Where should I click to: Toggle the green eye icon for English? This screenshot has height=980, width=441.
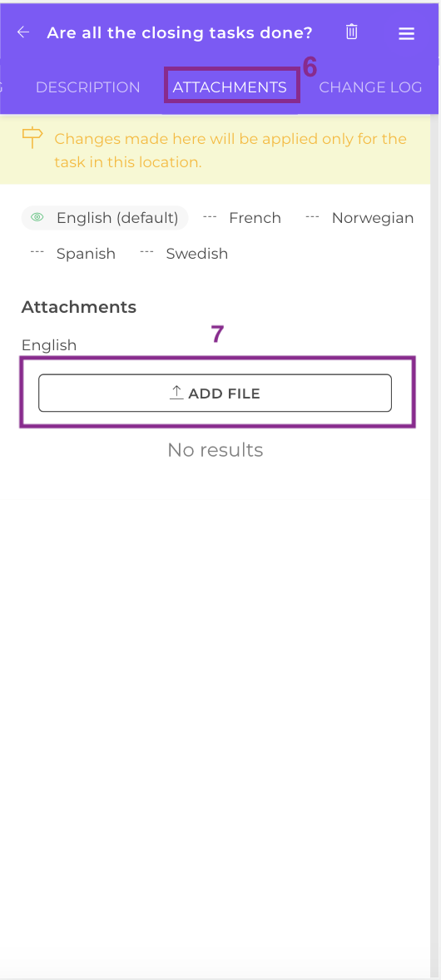coord(38,217)
